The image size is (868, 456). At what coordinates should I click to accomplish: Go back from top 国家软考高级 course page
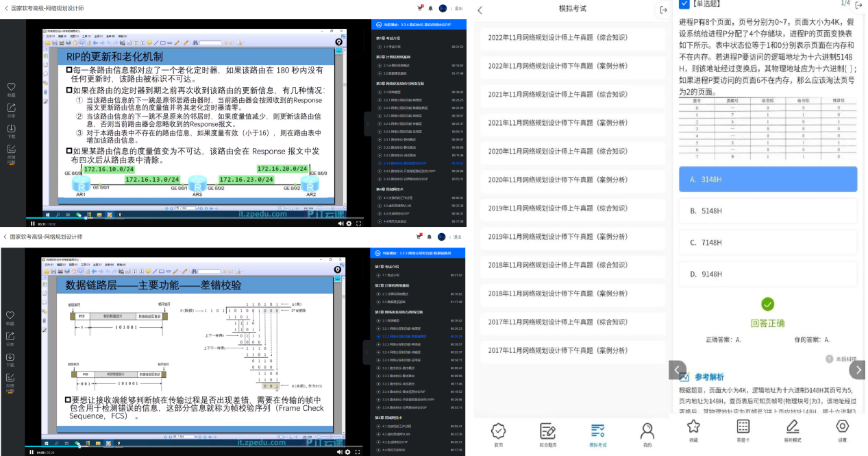[x=5, y=8]
